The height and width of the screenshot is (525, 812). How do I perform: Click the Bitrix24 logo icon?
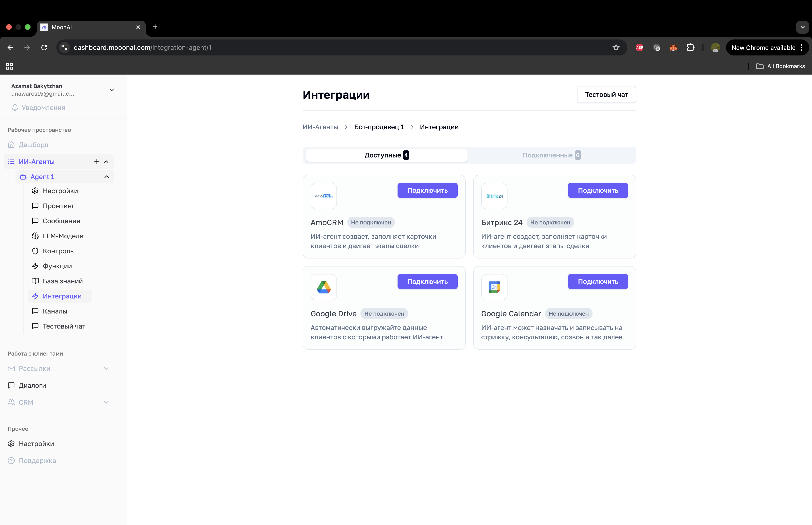(x=494, y=196)
